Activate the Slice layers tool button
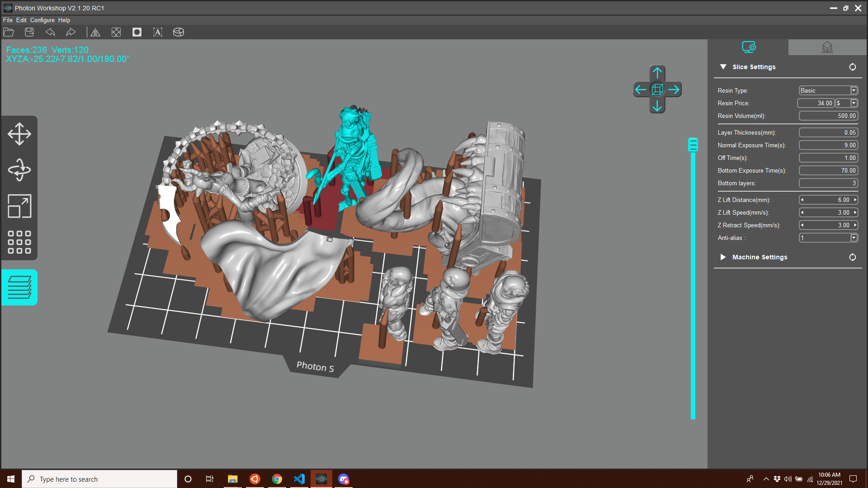The height and width of the screenshot is (488, 868). coord(19,287)
